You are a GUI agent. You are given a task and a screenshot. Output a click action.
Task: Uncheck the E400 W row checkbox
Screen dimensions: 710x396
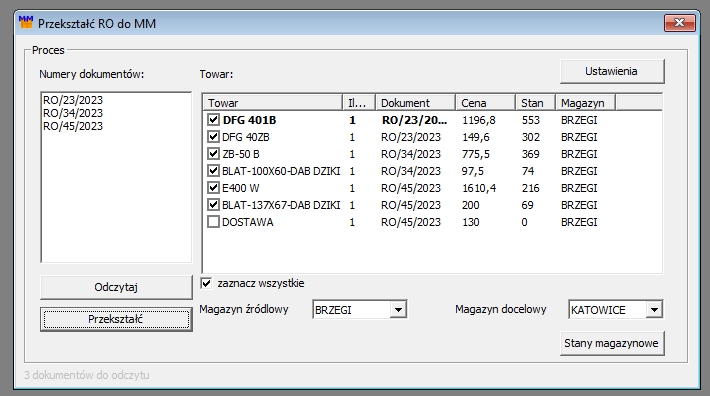tap(213, 187)
